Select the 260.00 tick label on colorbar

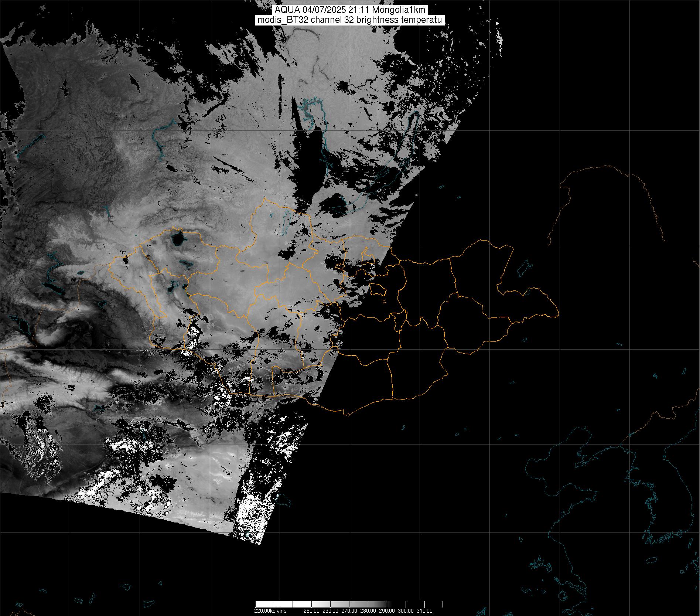[331, 610]
